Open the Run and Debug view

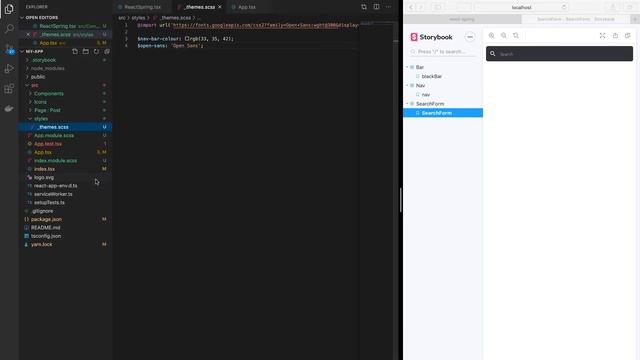pyautogui.click(x=9, y=69)
